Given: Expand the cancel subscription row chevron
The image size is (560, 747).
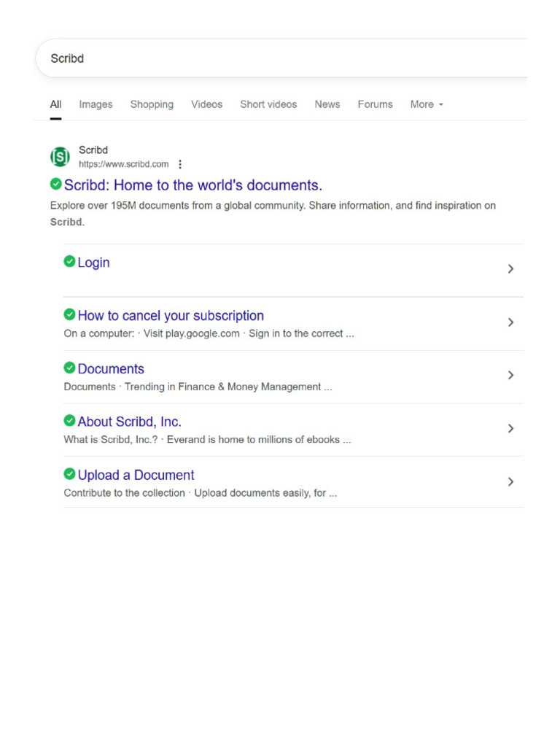Looking at the screenshot, I should [510, 322].
